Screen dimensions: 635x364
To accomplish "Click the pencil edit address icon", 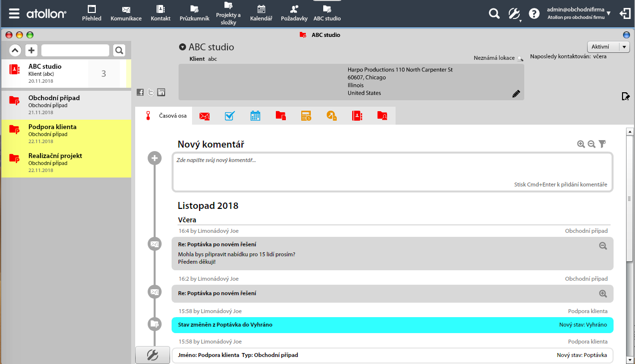I will point(516,94).
